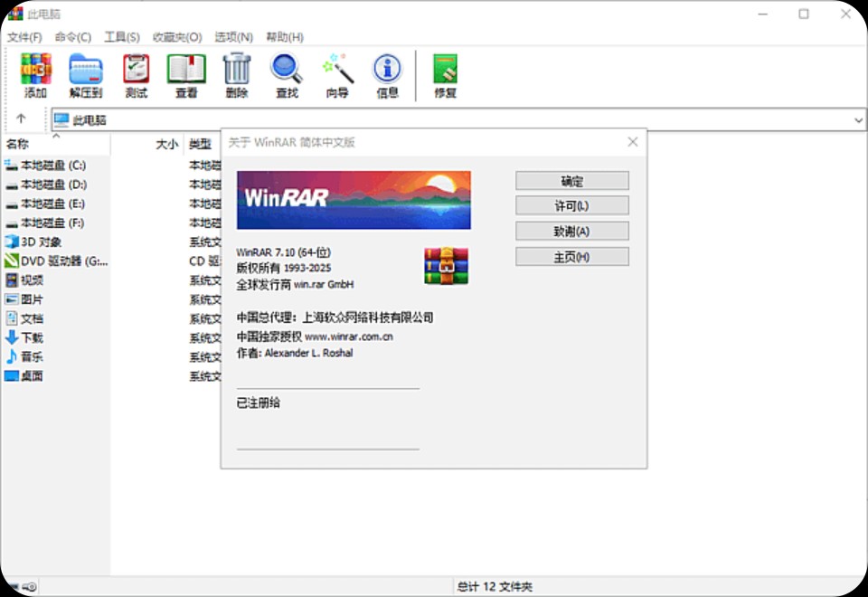This screenshot has width=868, height=597.
Task: Click the CD 驱 type cell
Action: point(205,261)
